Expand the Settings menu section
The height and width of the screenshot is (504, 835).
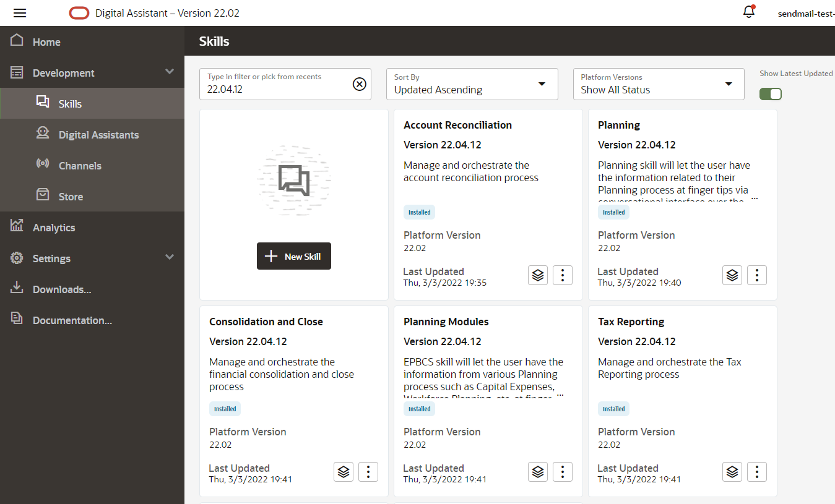click(x=170, y=258)
